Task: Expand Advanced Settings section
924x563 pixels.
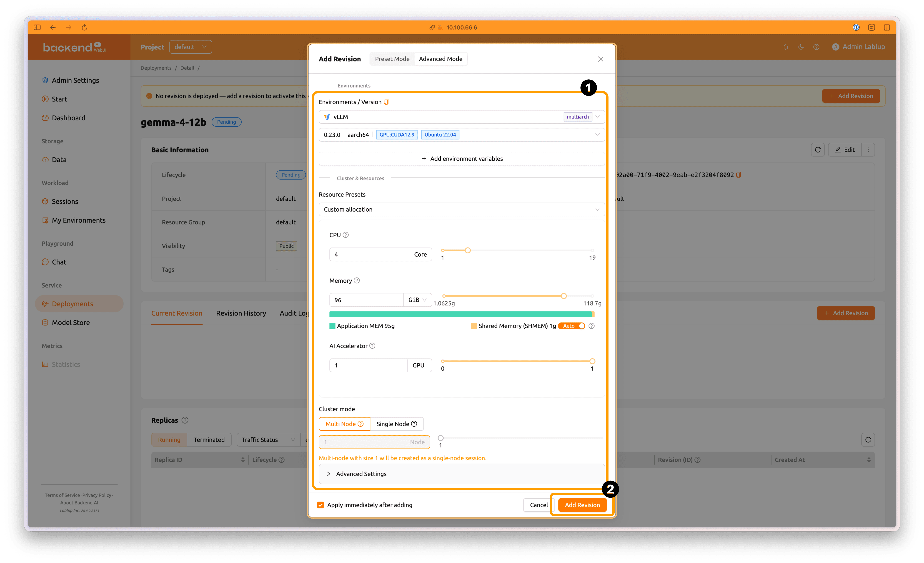Action: click(462, 474)
